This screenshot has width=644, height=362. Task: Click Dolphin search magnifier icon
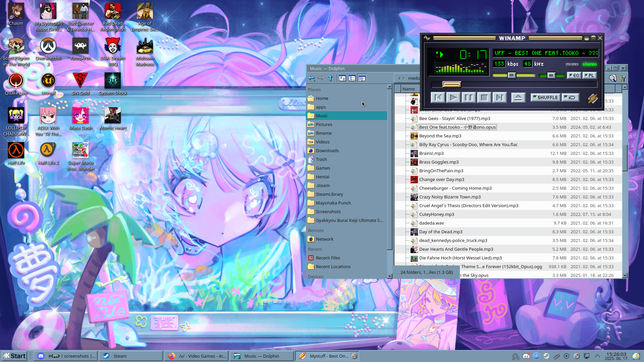[x=613, y=78]
